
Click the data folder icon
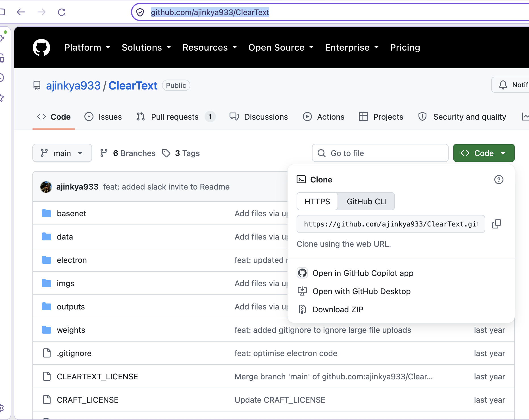click(47, 237)
